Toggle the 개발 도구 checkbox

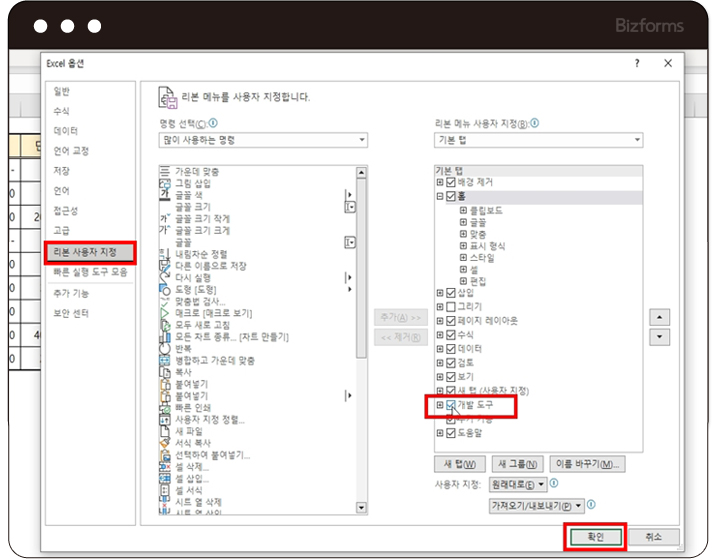[x=451, y=405]
